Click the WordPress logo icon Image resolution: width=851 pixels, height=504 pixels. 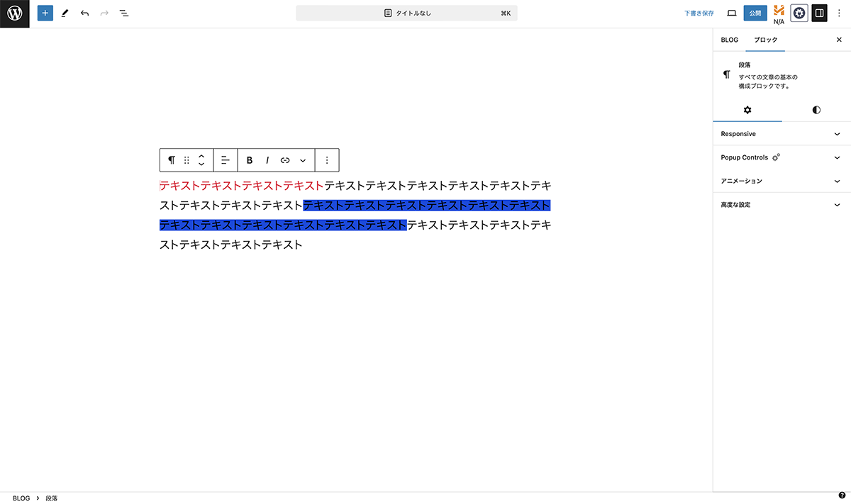14,13
